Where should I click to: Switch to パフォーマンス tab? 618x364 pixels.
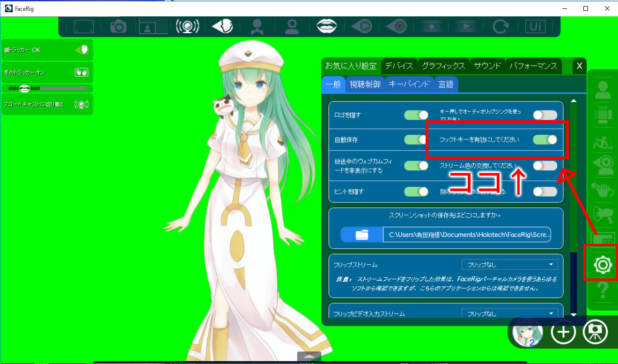pyautogui.click(x=533, y=66)
